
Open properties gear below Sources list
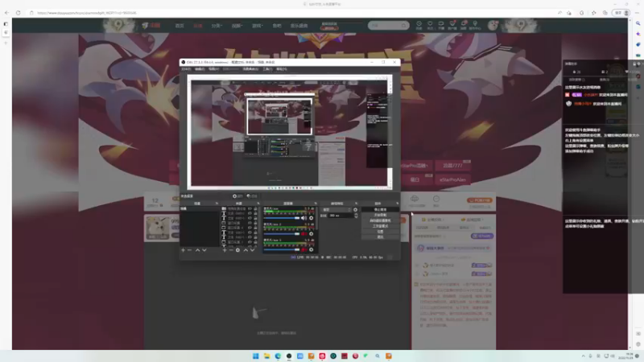tap(237, 250)
